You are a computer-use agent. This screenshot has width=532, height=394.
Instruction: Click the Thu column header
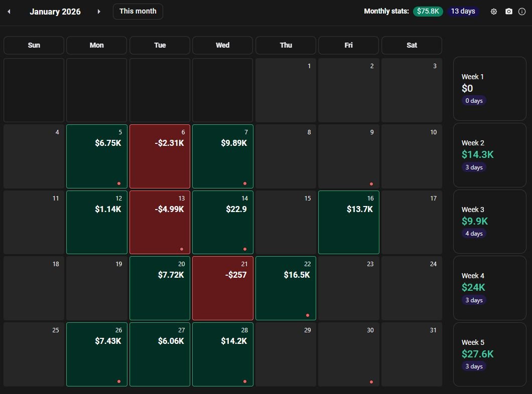(x=286, y=45)
